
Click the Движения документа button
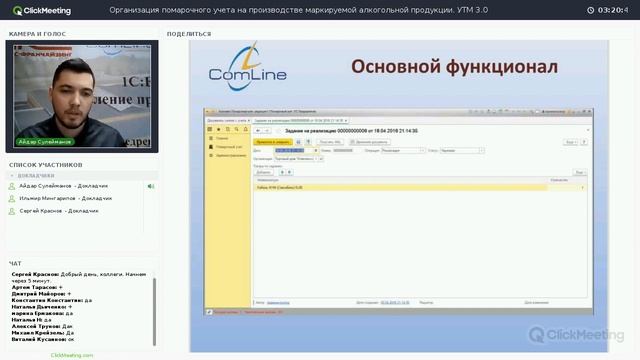(x=370, y=142)
